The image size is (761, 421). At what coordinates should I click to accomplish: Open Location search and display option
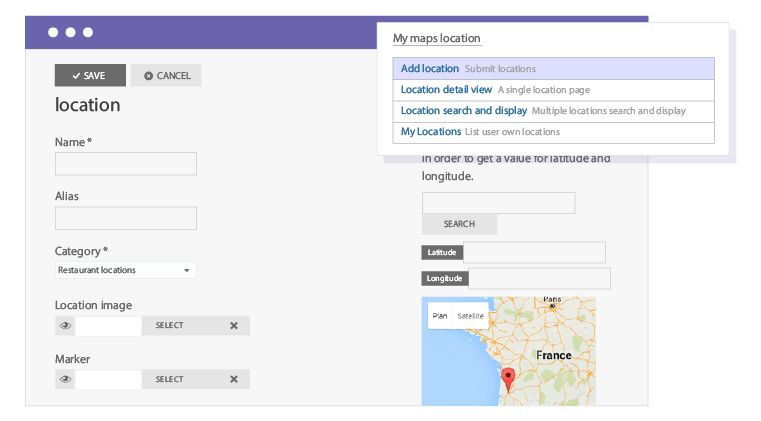[x=464, y=111]
